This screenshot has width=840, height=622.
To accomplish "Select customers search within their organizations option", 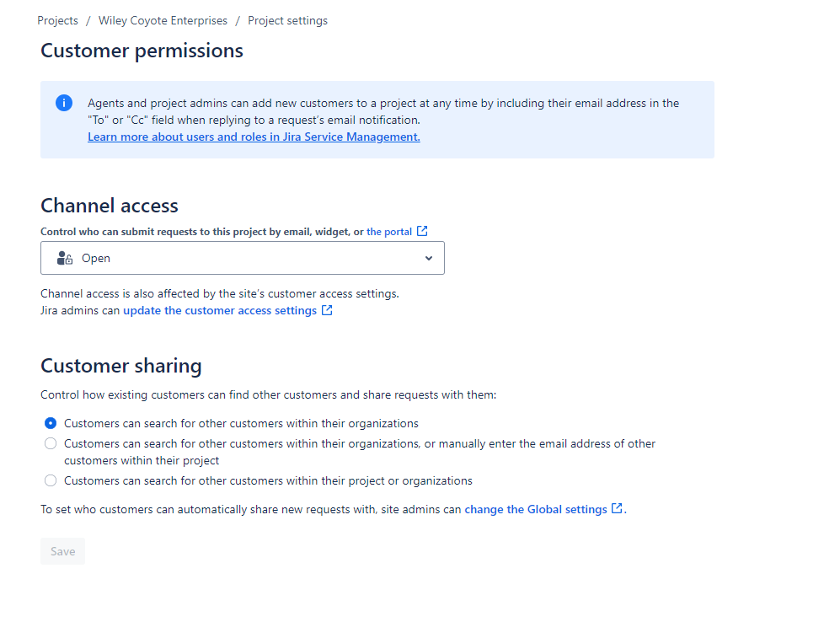I will [50, 423].
